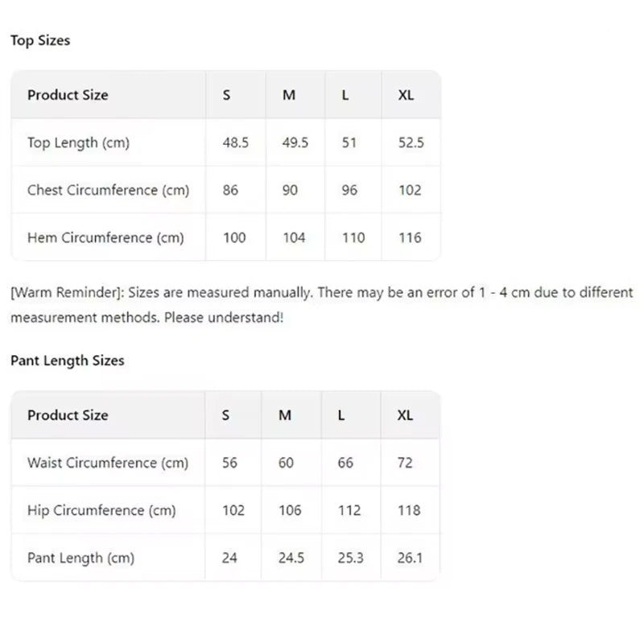The image size is (644, 644).
Task: Click the Hip Circumference (cm) label
Action: pos(102,510)
